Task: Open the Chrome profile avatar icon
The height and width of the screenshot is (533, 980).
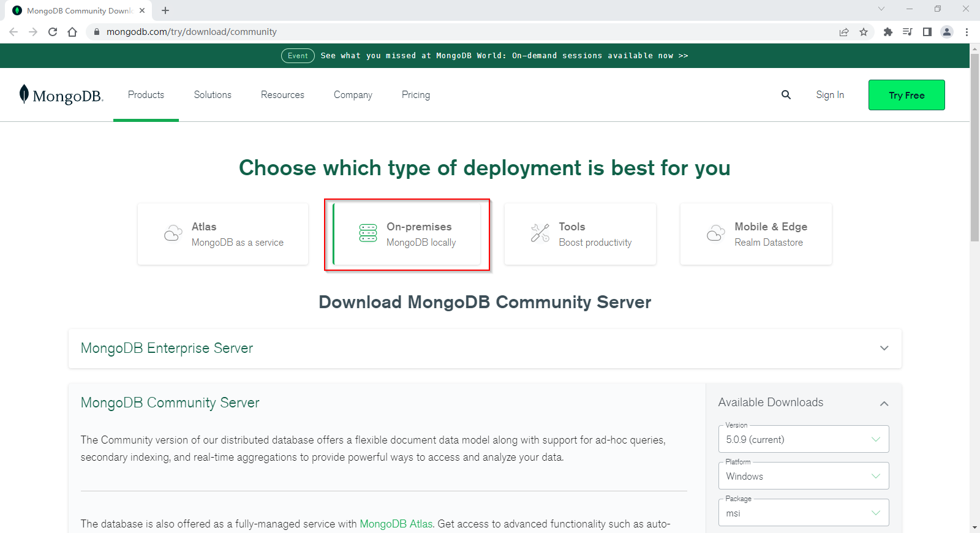Action: 947,32
